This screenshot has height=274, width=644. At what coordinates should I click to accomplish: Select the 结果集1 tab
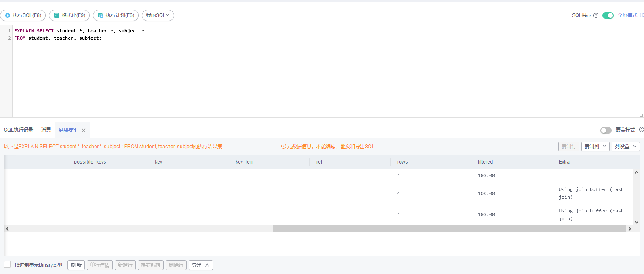coord(67,130)
